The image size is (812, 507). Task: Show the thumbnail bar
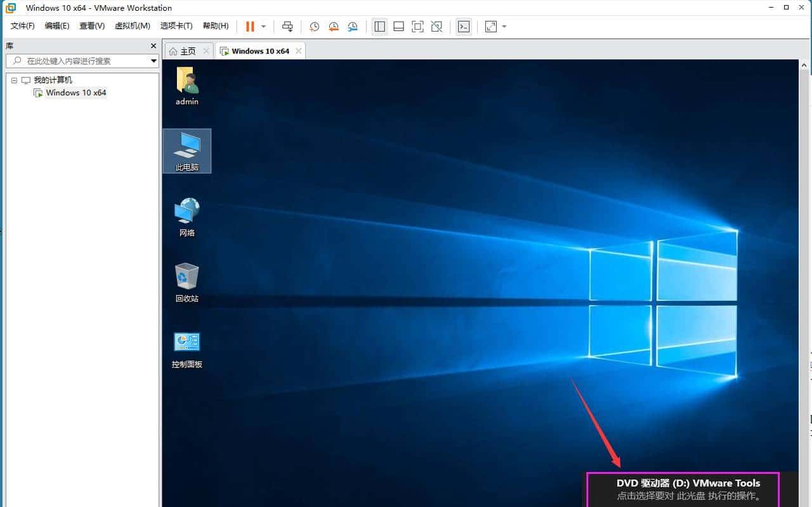pyautogui.click(x=398, y=26)
